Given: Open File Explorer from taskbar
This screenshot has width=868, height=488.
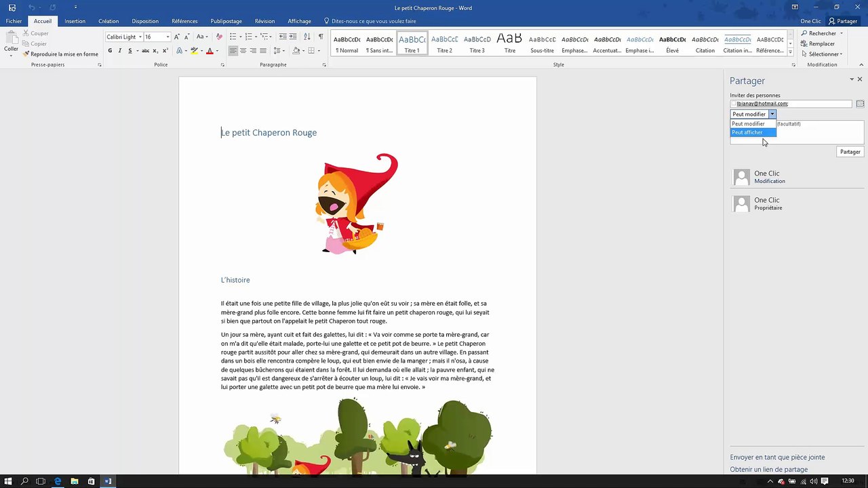Looking at the screenshot, I should click(75, 481).
